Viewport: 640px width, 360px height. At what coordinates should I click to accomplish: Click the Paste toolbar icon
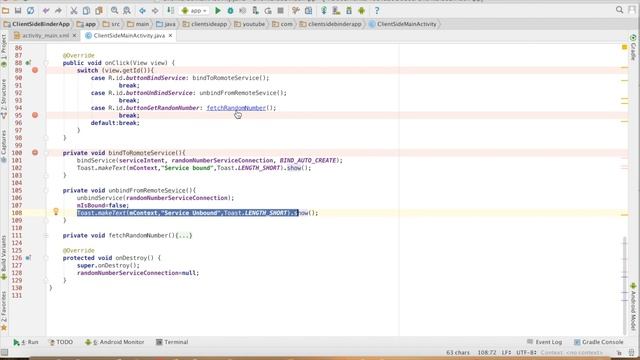(x=99, y=10)
